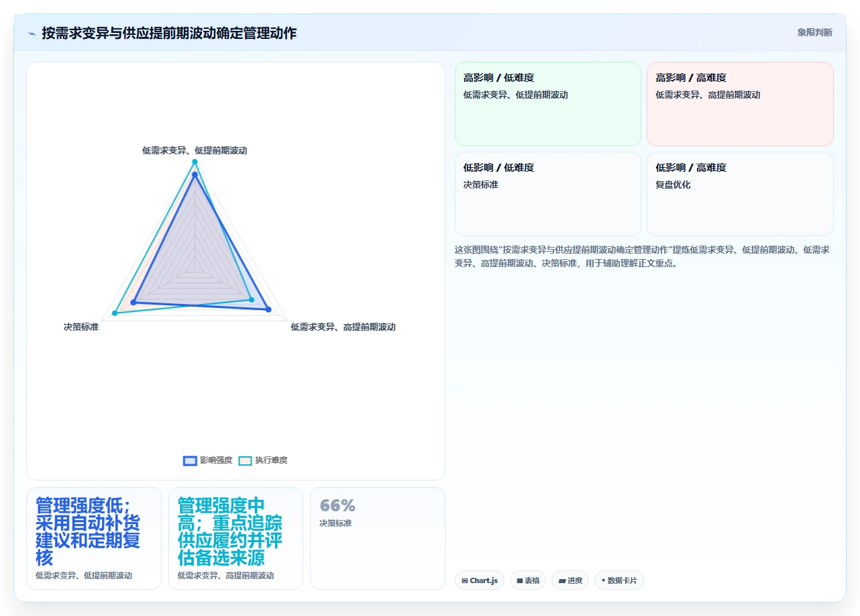Toggle the 影响强度 legend item
The height and width of the screenshot is (616, 860).
(x=208, y=460)
